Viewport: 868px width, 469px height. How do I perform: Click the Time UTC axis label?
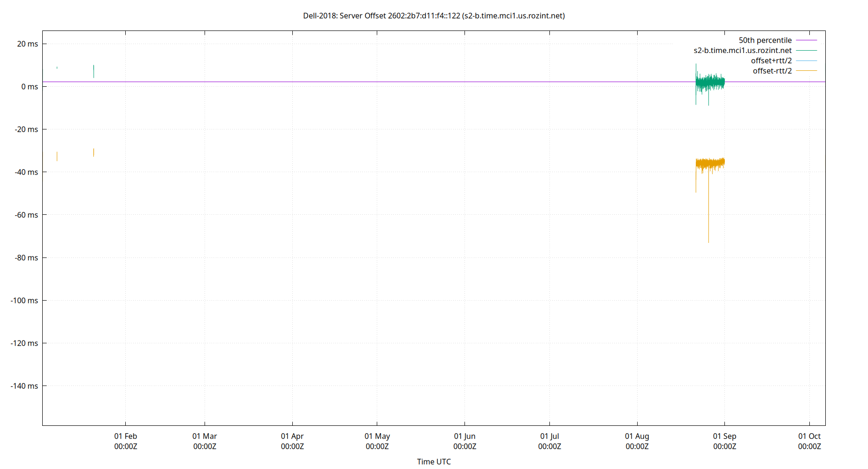coord(434,461)
